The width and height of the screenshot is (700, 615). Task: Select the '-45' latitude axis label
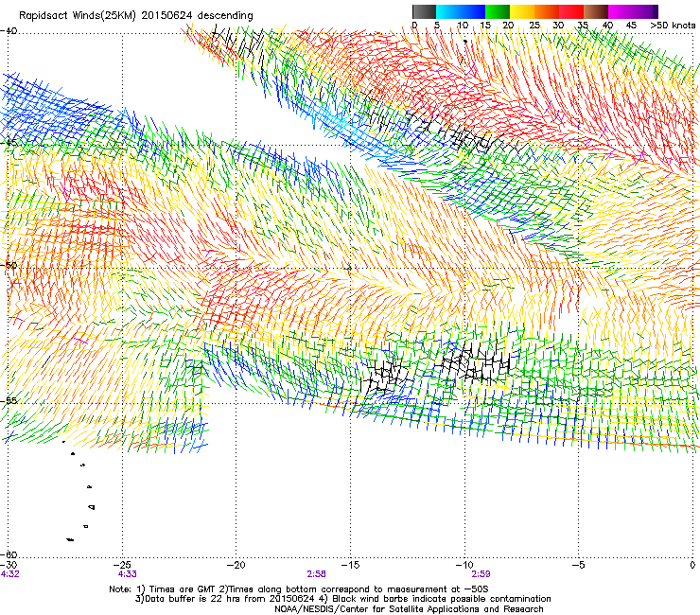pyautogui.click(x=9, y=143)
